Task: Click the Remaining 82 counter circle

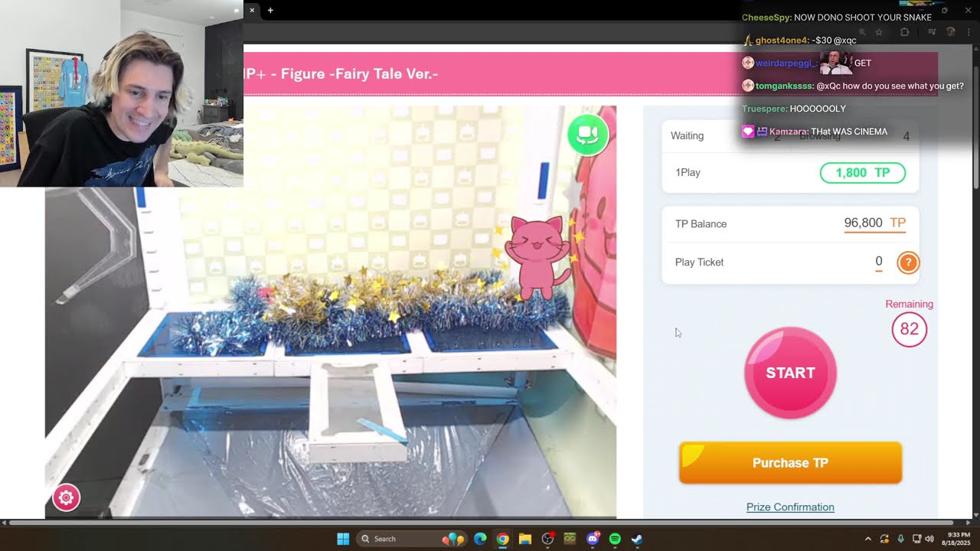Action: (x=909, y=329)
